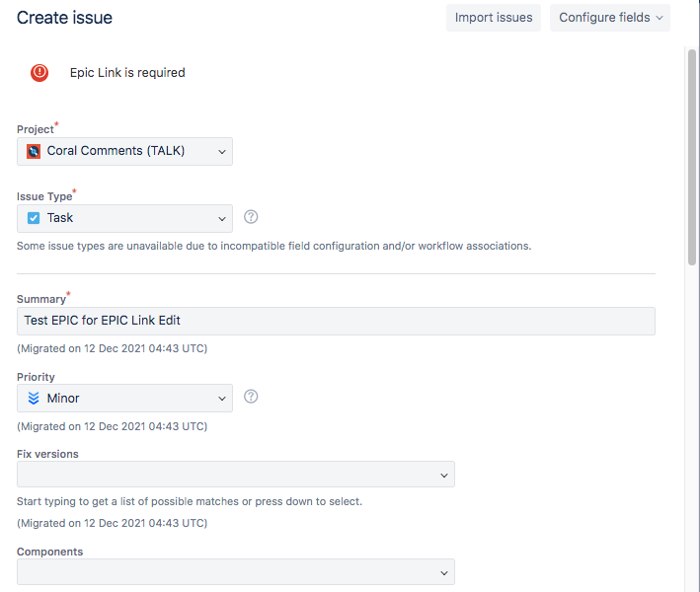
Task: Click the Minor priority chevrons icon
Action: [34, 398]
